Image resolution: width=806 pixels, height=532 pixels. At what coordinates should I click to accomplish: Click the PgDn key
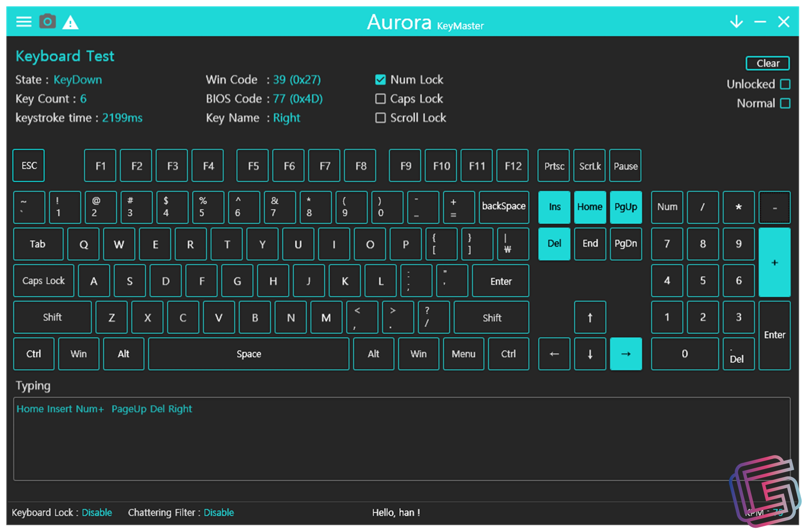[626, 244]
